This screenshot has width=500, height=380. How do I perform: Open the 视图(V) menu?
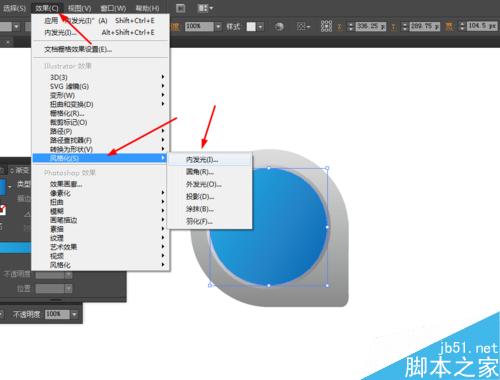point(79,8)
